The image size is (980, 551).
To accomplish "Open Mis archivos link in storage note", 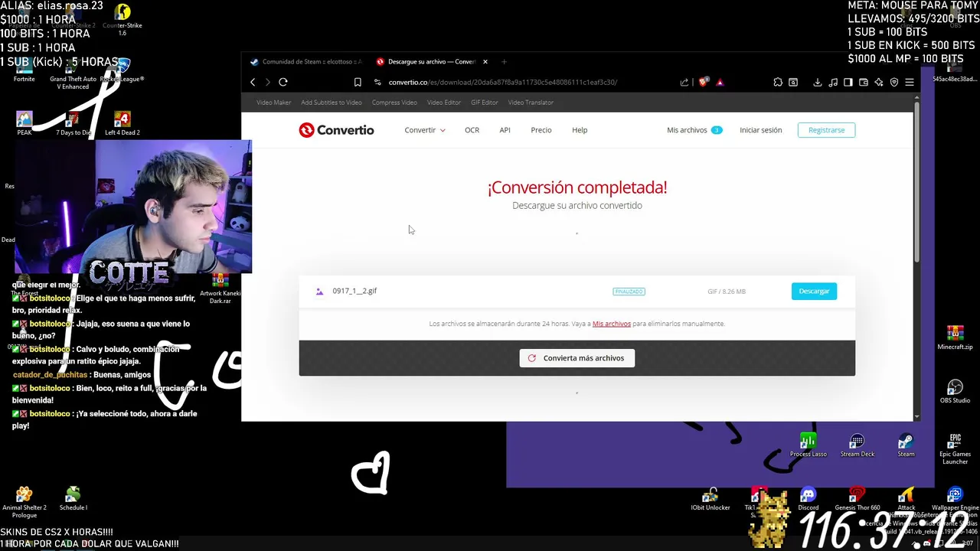I will tap(612, 324).
